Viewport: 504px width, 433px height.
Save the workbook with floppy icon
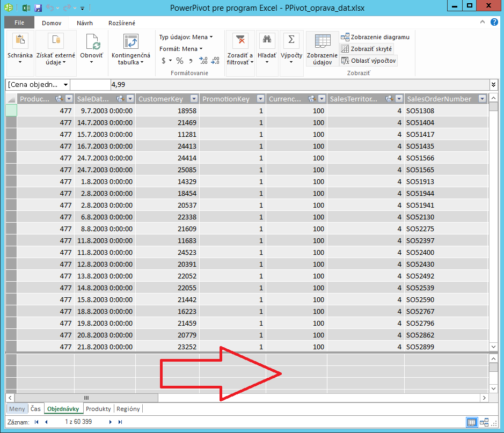pyautogui.click(x=38, y=8)
